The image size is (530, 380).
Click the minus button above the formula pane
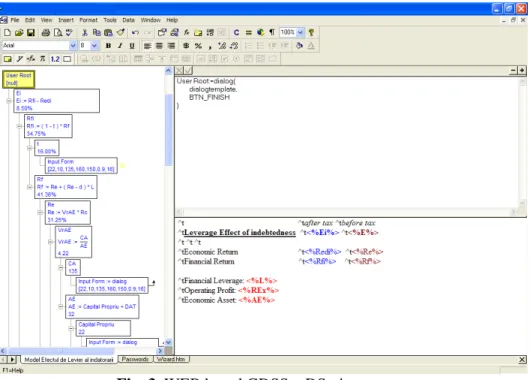[x=513, y=70]
